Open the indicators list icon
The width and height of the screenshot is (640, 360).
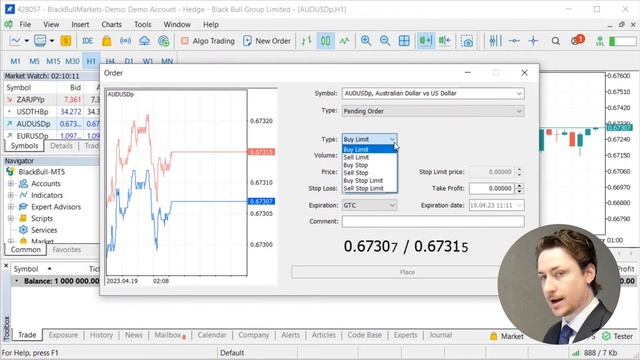(x=495, y=41)
